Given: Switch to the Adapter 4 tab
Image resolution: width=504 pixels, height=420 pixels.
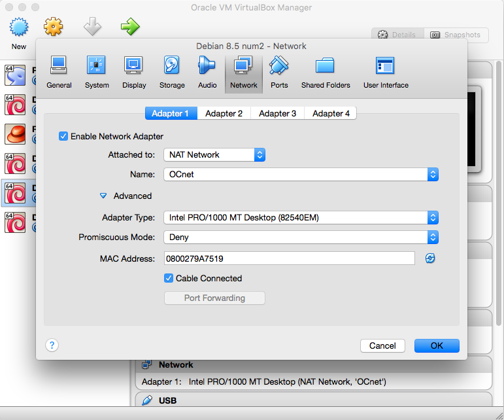Looking at the screenshot, I should pos(331,113).
